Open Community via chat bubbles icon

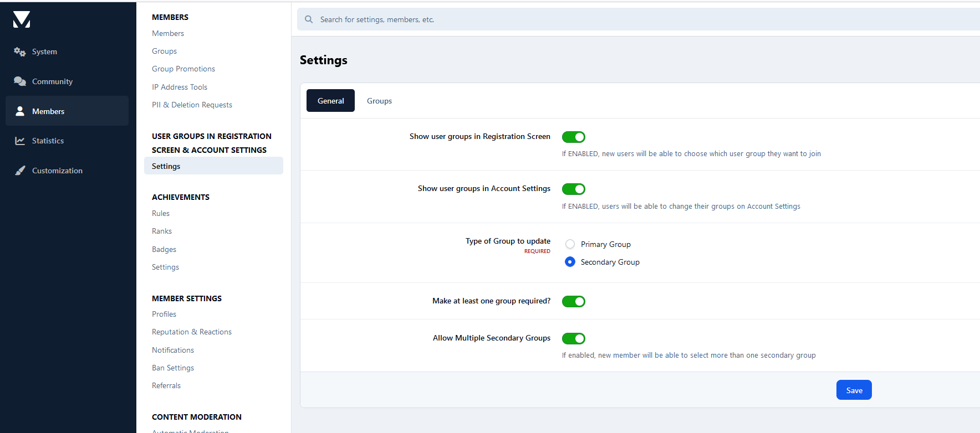[20, 81]
